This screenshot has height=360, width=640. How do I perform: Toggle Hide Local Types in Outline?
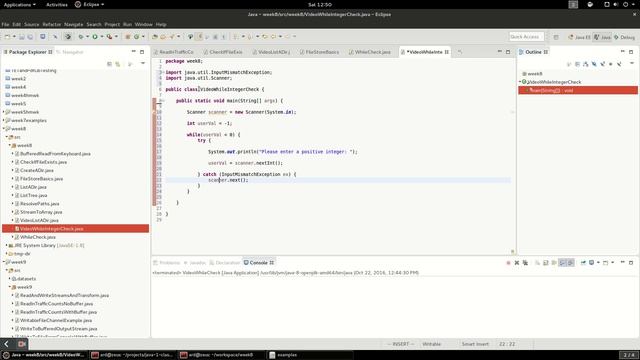(619, 64)
